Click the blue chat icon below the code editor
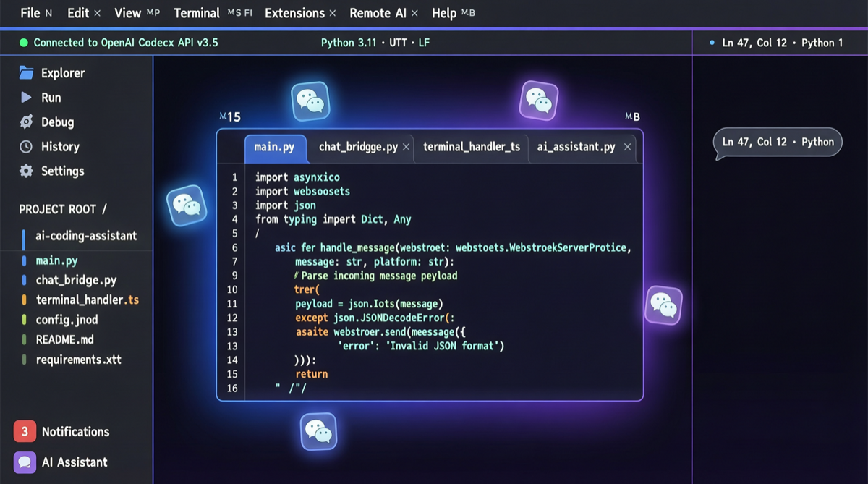 [x=318, y=431]
